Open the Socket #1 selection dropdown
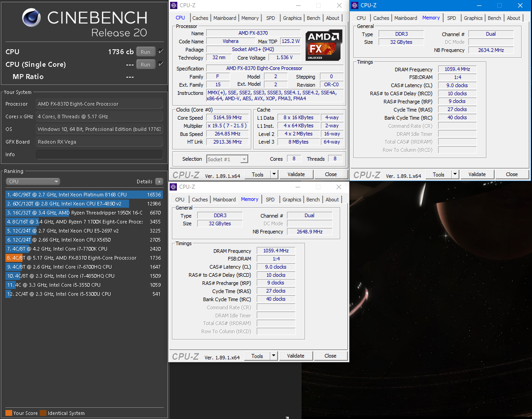The width and height of the screenshot is (532, 419). (x=227, y=159)
